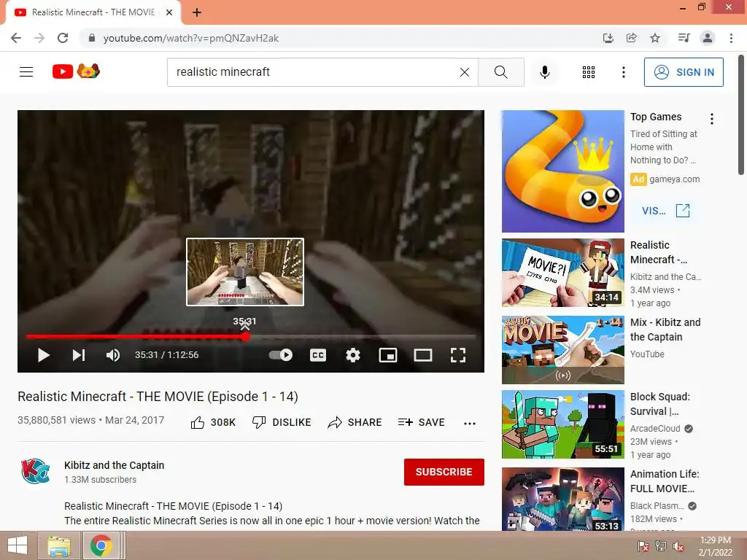The height and width of the screenshot is (560, 747).
Task: Open the Chrome profile avatar
Action: click(x=708, y=38)
